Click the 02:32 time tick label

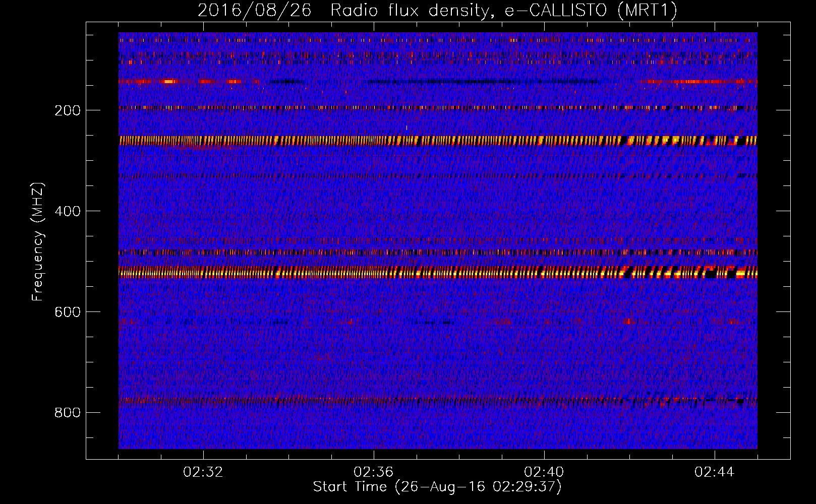pos(203,472)
